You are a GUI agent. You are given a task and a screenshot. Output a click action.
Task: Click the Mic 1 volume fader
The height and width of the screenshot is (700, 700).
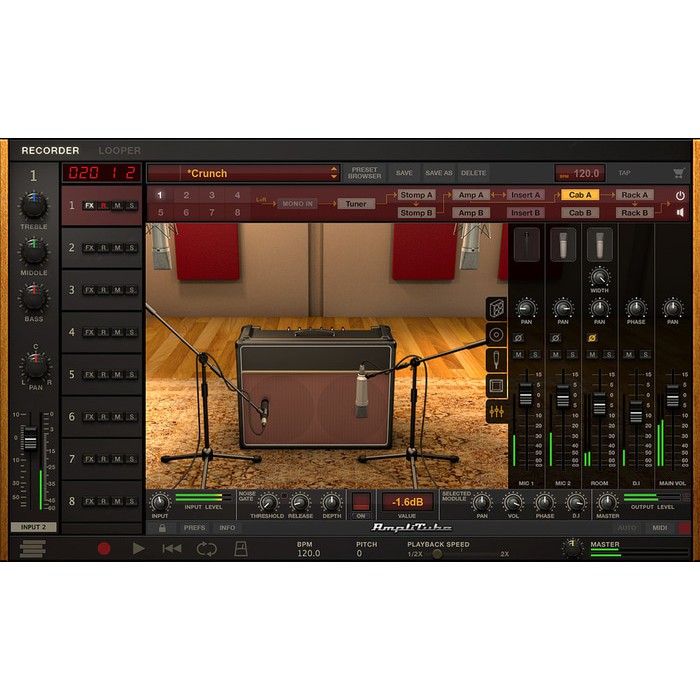[x=526, y=394]
